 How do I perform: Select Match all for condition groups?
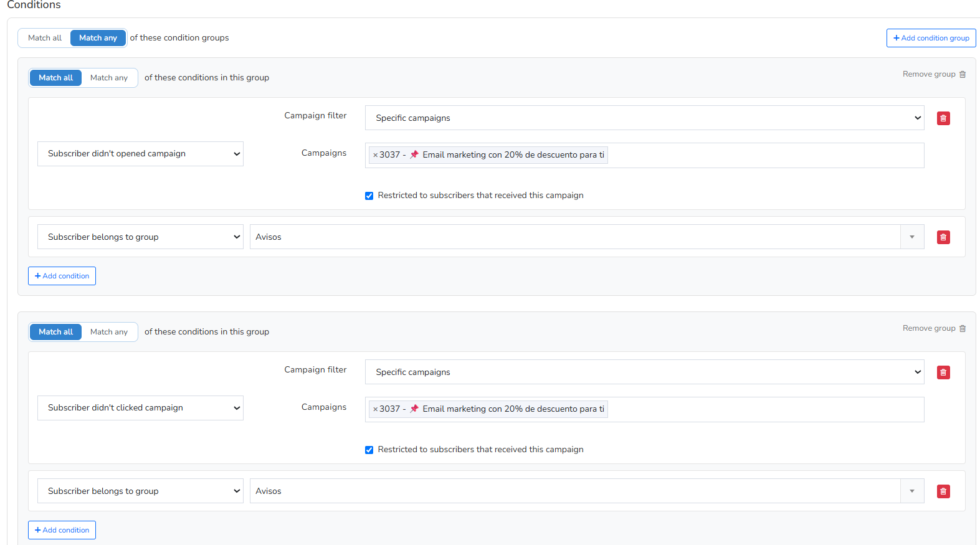(x=45, y=38)
